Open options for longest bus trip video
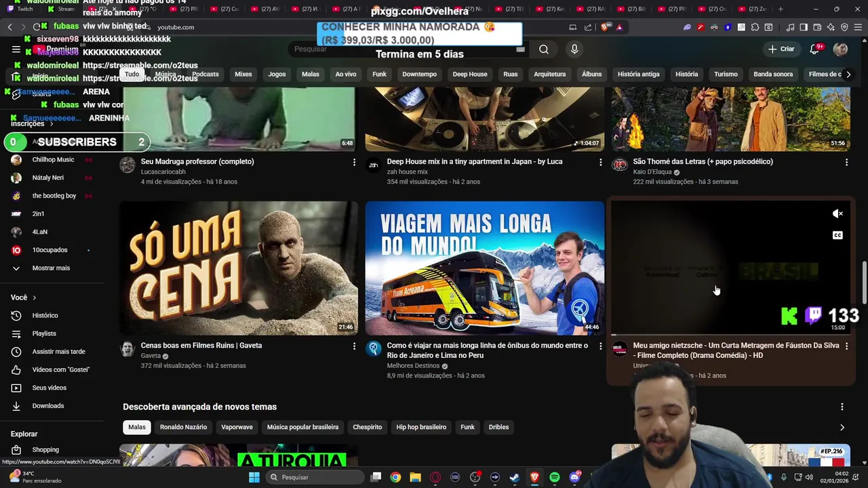The width and height of the screenshot is (868, 488). 600,346
